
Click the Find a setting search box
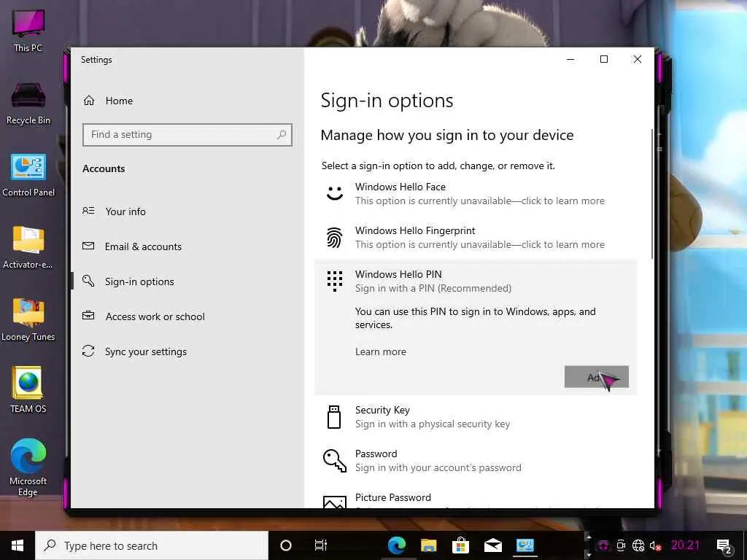(x=187, y=135)
